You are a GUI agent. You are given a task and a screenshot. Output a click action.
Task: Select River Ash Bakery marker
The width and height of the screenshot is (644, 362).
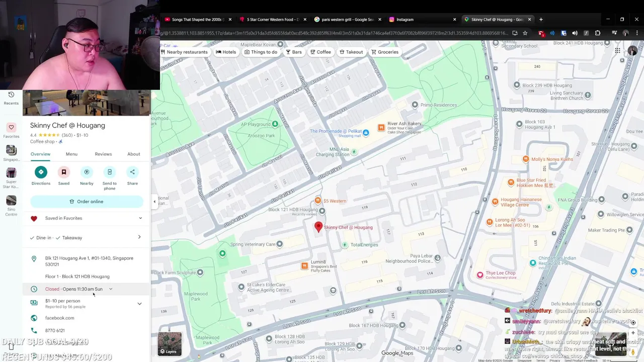tap(381, 127)
